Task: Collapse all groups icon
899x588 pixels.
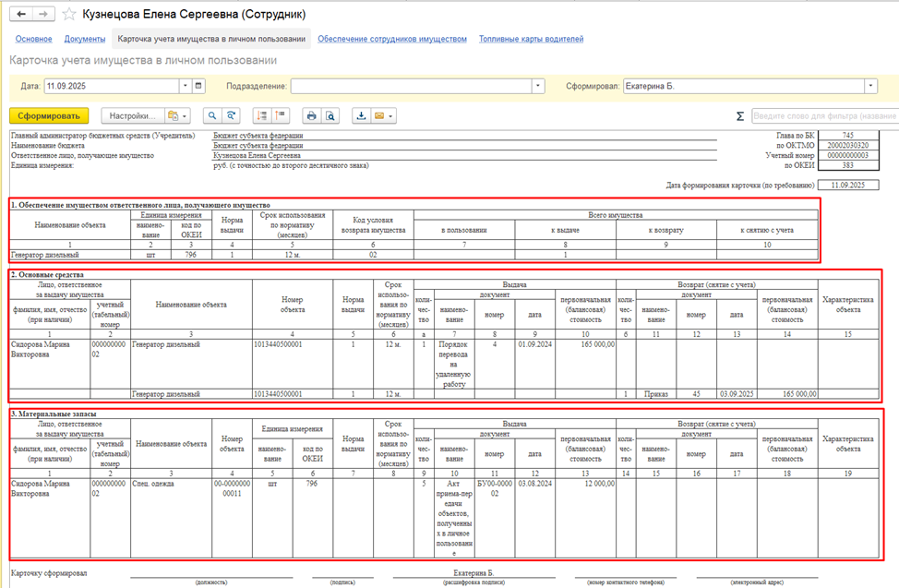Action: click(x=281, y=116)
